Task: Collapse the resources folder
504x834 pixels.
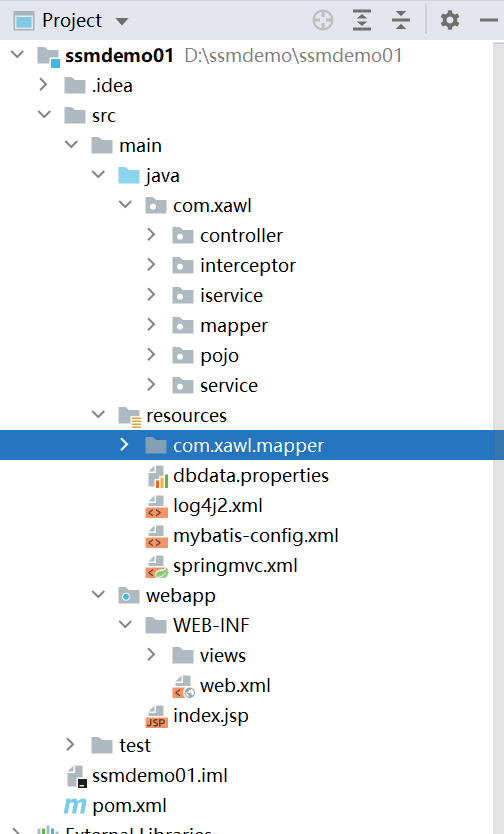Action: (x=98, y=414)
